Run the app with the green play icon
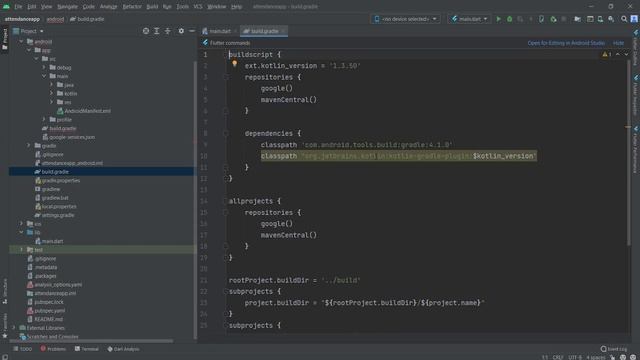The image size is (640, 360). point(498,19)
